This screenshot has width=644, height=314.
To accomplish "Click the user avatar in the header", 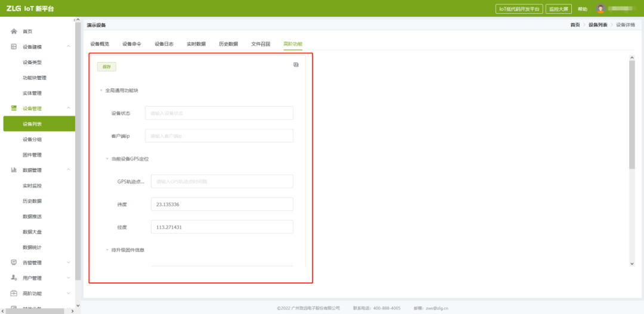I will pyautogui.click(x=601, y=8).
